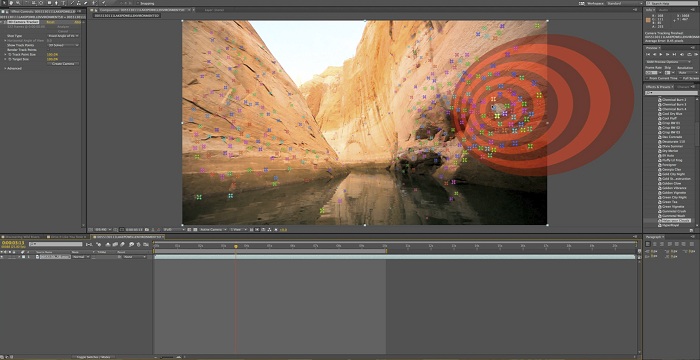Jump to last frame in Preview
This screenshot has height=360, width=700.
click(x=674, y=54)
